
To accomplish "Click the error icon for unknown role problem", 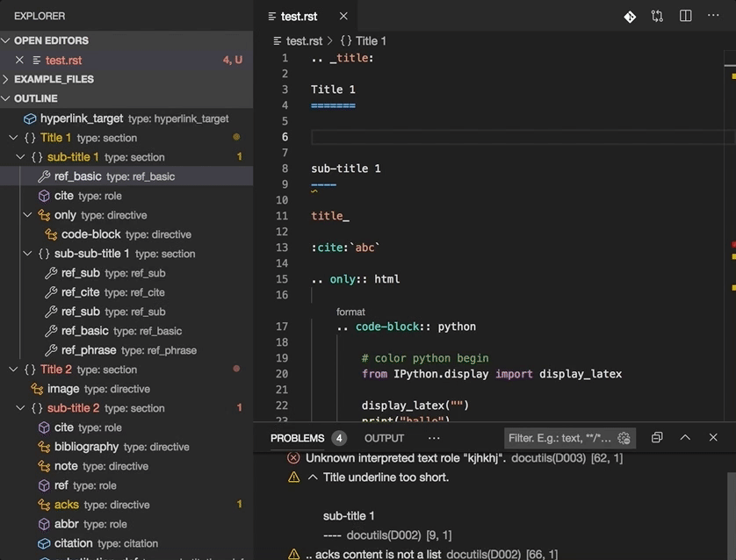I will (x=293, y=458).
